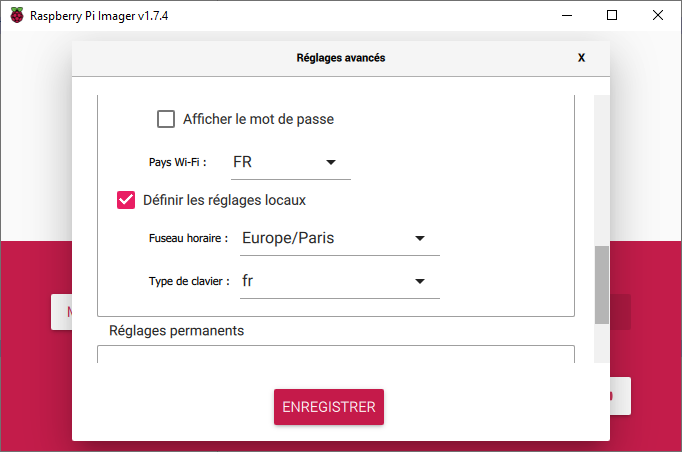This screenshot has width=682, height=452.
Task: Expand the Type de clavier dropdown arrow
Action: (420, 281)
